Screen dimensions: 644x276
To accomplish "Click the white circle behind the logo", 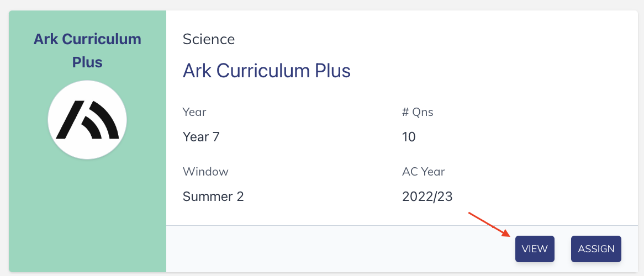I will 87,120.
